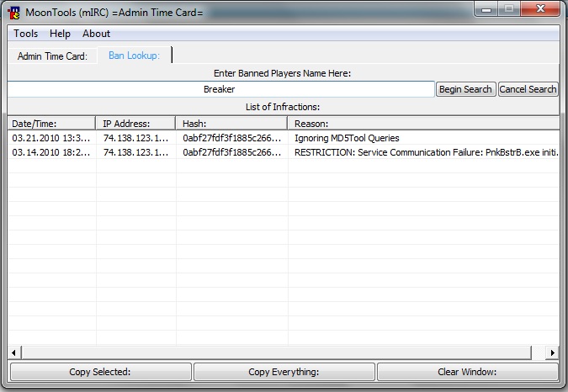Open the About menu
Screen dimensions: 568x392
96,34
